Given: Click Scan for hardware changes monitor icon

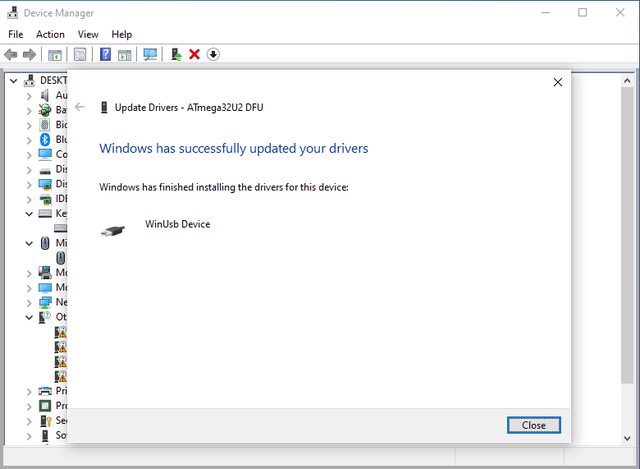Looking at the screenshot, I should [150, 54].
